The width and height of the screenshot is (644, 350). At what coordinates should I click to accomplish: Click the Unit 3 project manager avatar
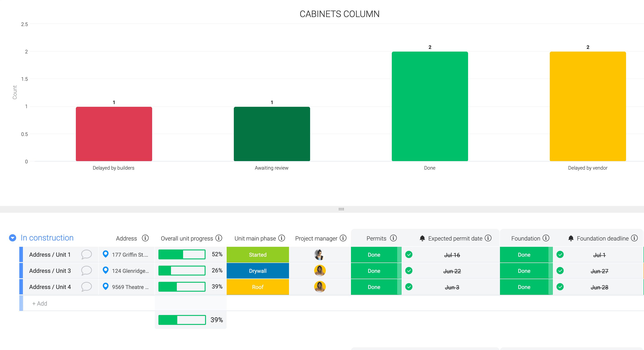coord(320,271)
